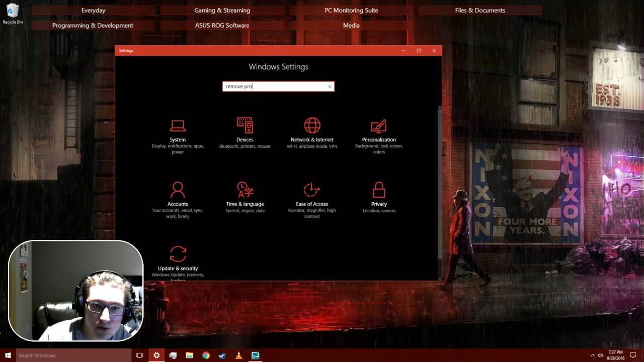Open Personalization settings
The width and height of the screenshot is (644, 362).
pyautogui.click(x=379, y=136)
